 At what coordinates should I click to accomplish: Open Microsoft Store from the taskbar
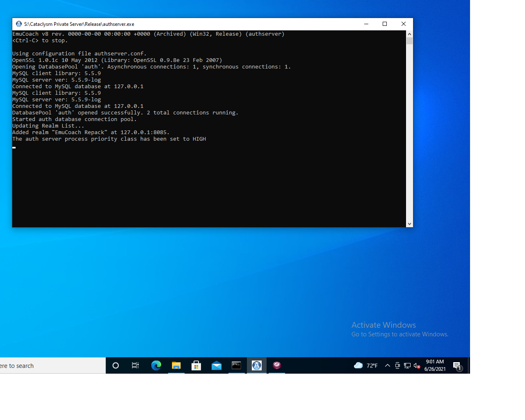(x=196, y=365)
